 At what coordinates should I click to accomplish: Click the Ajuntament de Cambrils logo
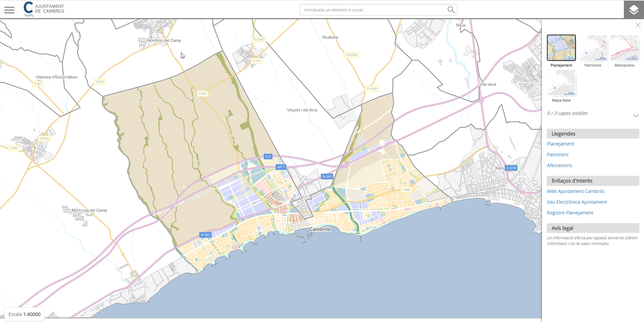[x=44, y=9]
